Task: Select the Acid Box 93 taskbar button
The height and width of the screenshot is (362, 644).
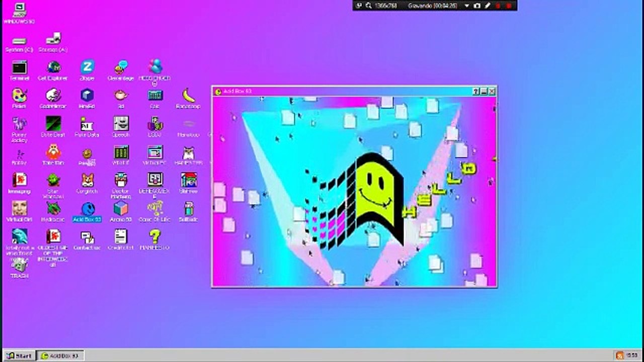Action: (x=59, y=356)
